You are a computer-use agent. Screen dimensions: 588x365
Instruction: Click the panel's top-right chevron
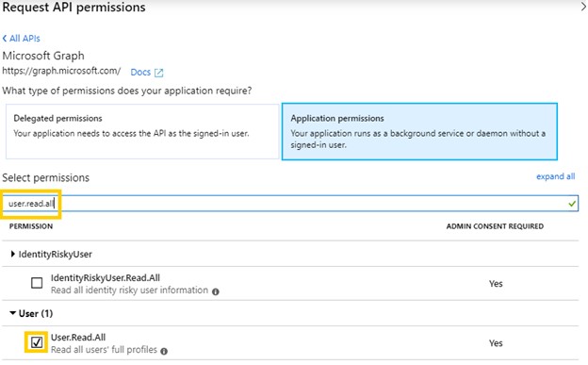[583, 7]
